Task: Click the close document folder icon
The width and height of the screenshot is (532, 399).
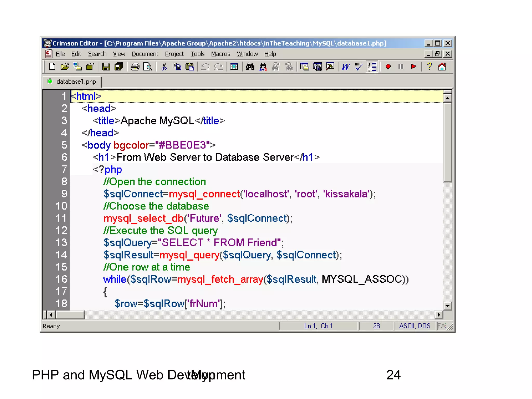Action: tap(90, 67)
